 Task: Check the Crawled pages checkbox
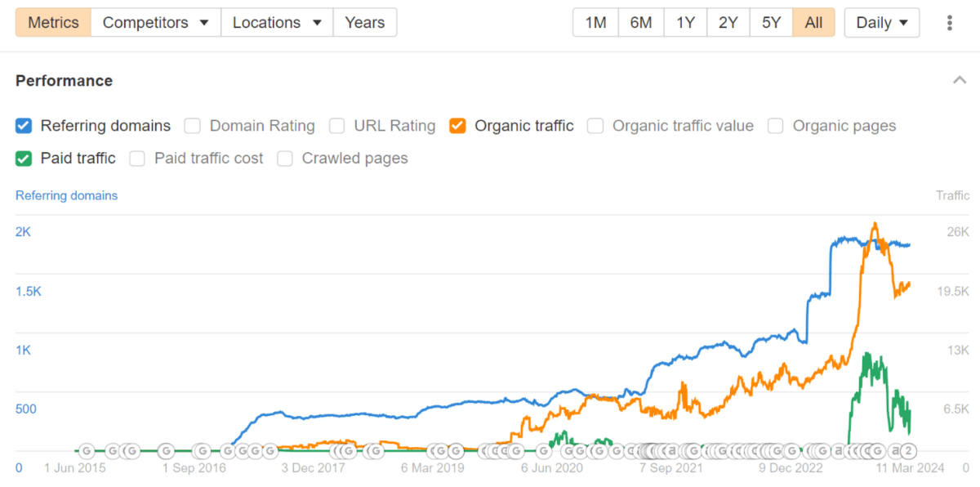[285, 159]
